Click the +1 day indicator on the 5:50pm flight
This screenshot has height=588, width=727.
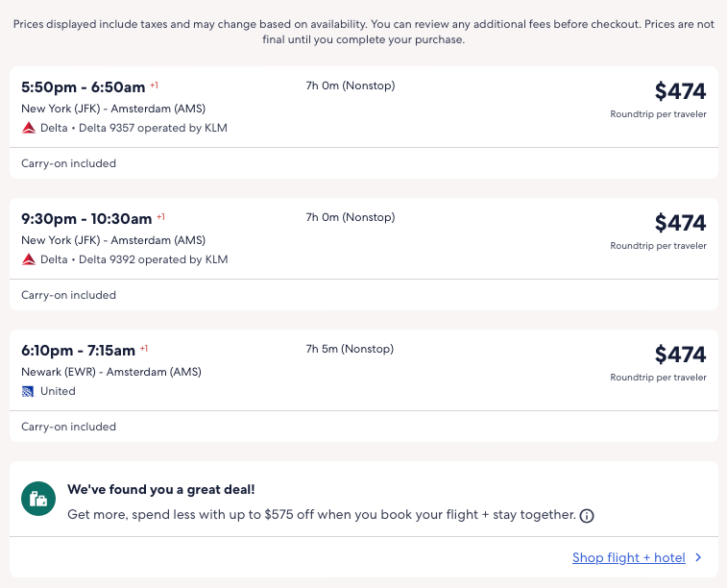pos(154,86)
